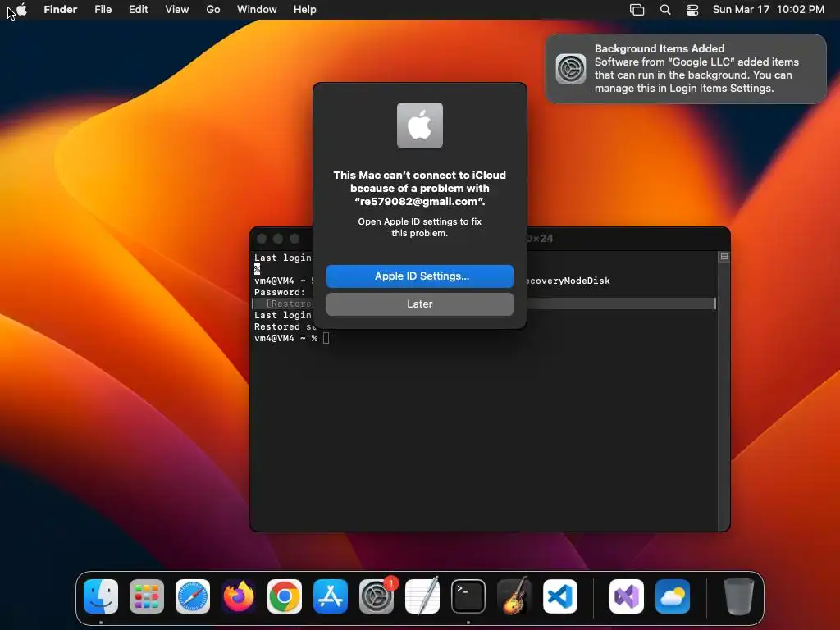
Task: Click the email address text in the dialog
Action: pyautogui.click(x=419, y=202)
